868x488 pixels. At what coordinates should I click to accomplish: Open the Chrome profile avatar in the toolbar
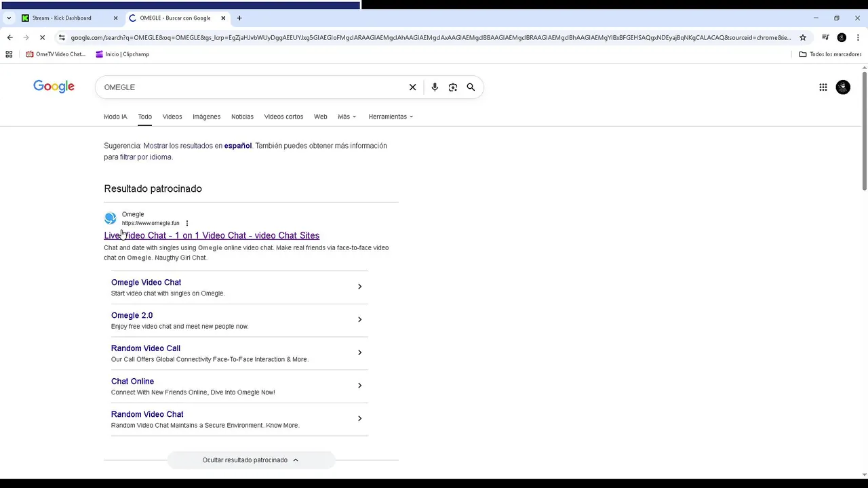point(842,38)
